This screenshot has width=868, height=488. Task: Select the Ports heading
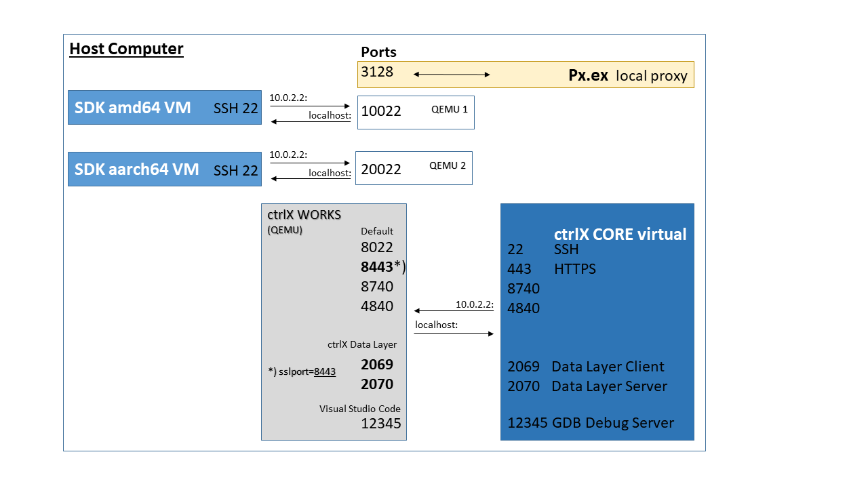(x=378, y=52)
